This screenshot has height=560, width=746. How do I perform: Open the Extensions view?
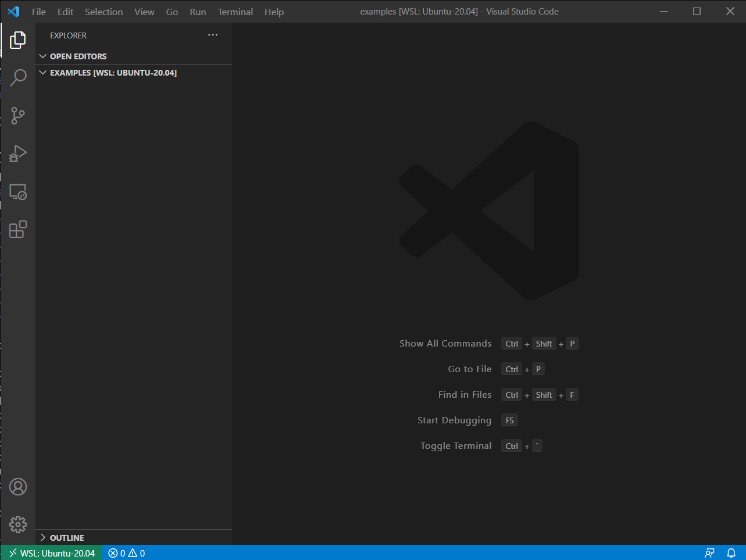18,229
